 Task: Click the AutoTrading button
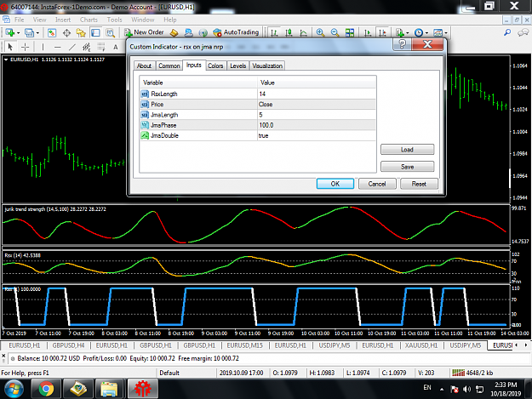(236, 32)
